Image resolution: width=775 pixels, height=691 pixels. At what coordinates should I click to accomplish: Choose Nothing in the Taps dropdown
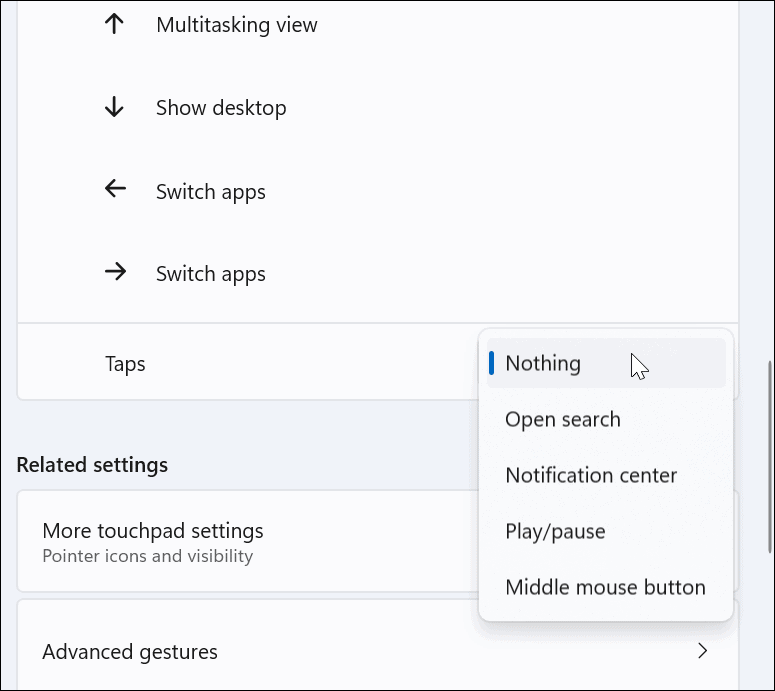click(543, 363)
